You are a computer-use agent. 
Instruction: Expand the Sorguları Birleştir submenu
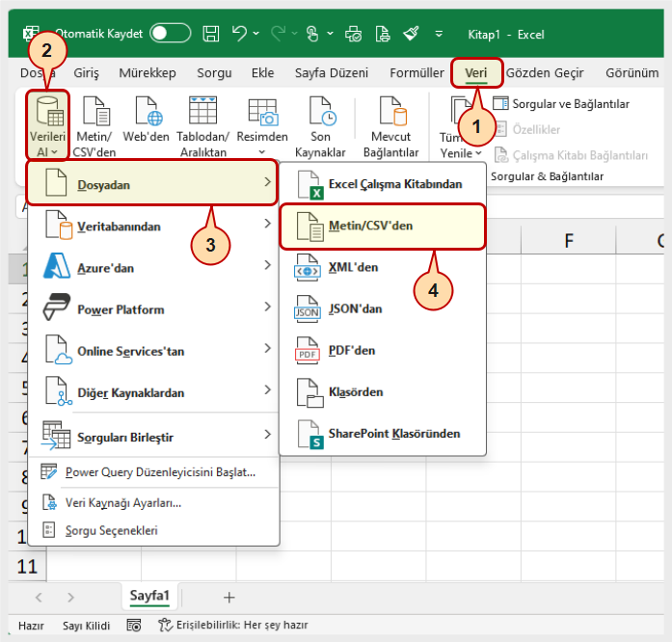(154, 436)
